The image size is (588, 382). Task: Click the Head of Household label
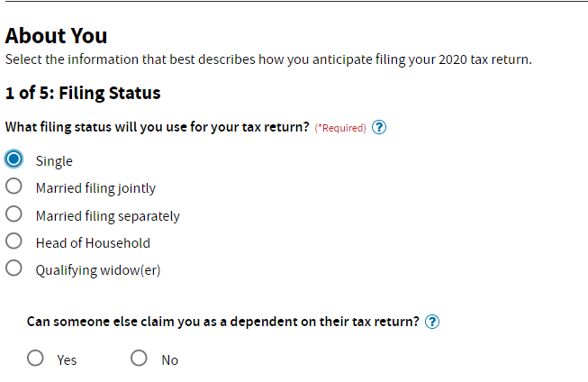pos(93,243)
